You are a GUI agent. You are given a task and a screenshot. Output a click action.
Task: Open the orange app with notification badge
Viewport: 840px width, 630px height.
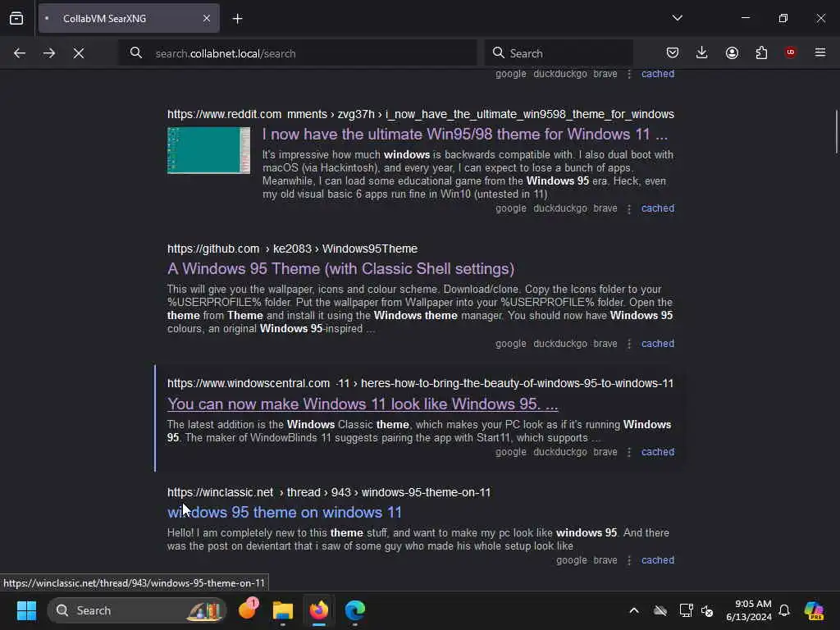(248, 609)
